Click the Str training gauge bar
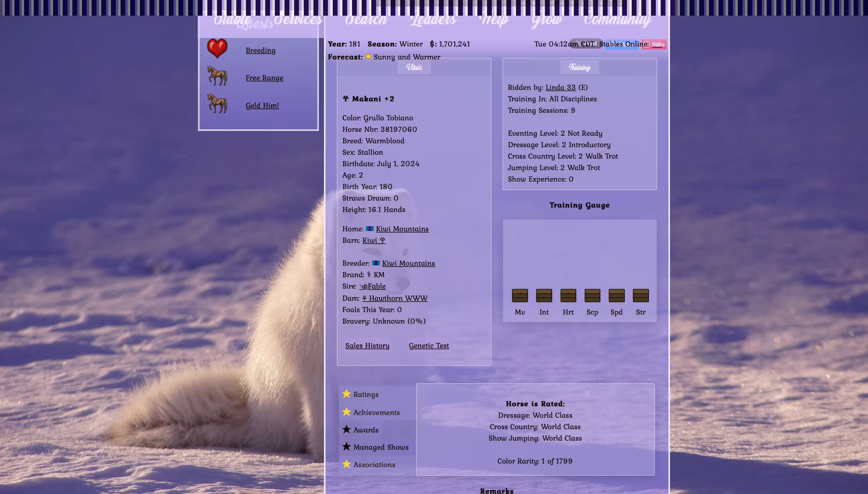The height and width of the screenshot is (494, 868). (641, 295)
